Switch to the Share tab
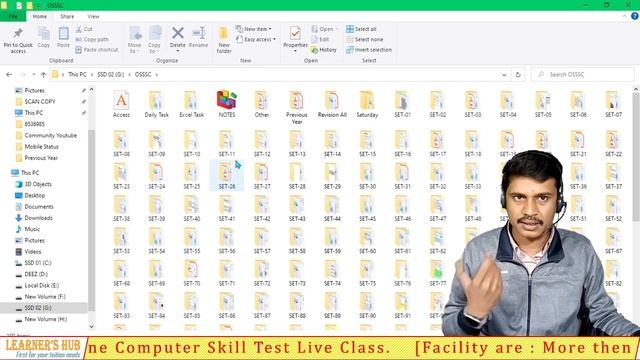640x360 pixels. pyautogui.click(x=67, y=16)
